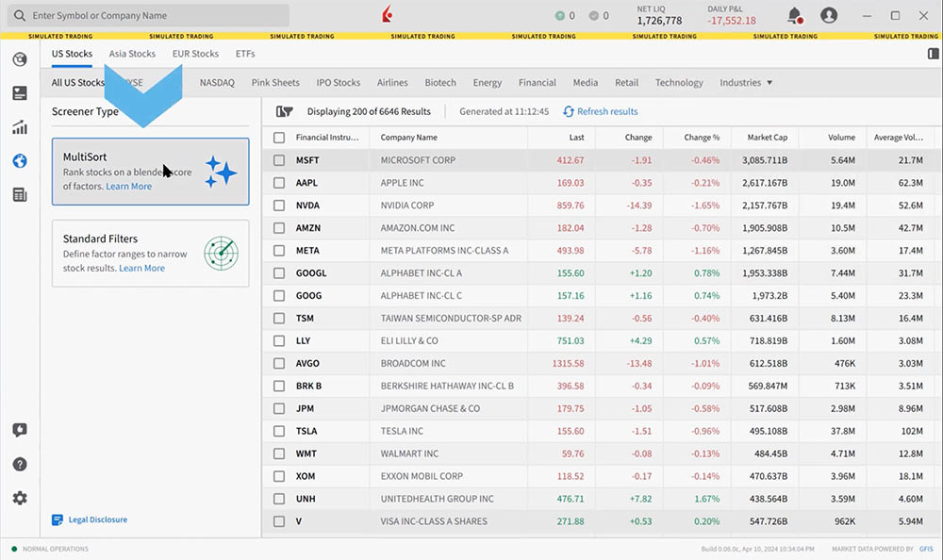The height and width of the screenshot is (560, 943).
Task: Click the Standard Filters radar icon
Action: (x=221, y=254)
